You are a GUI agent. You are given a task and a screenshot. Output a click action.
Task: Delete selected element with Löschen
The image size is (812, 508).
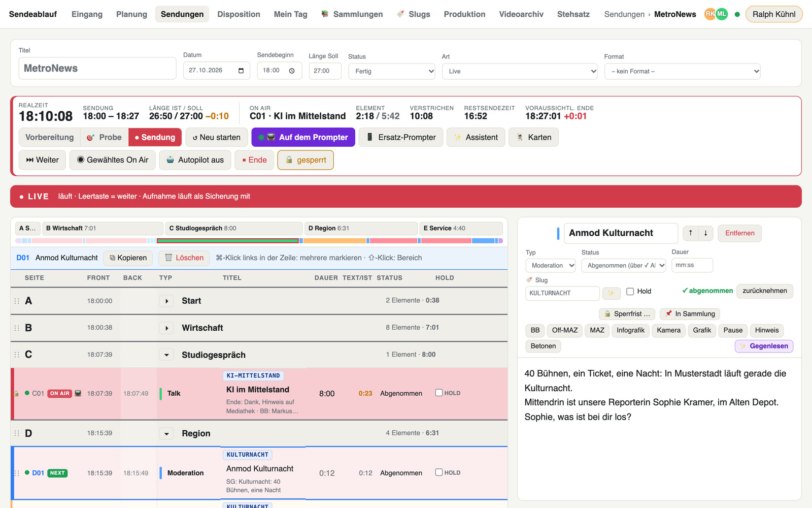pos(184,258)
